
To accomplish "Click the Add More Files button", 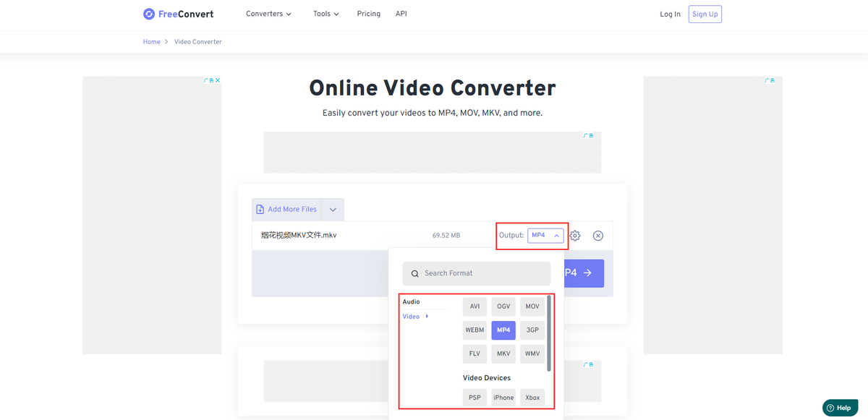I will tap(287, 210).
